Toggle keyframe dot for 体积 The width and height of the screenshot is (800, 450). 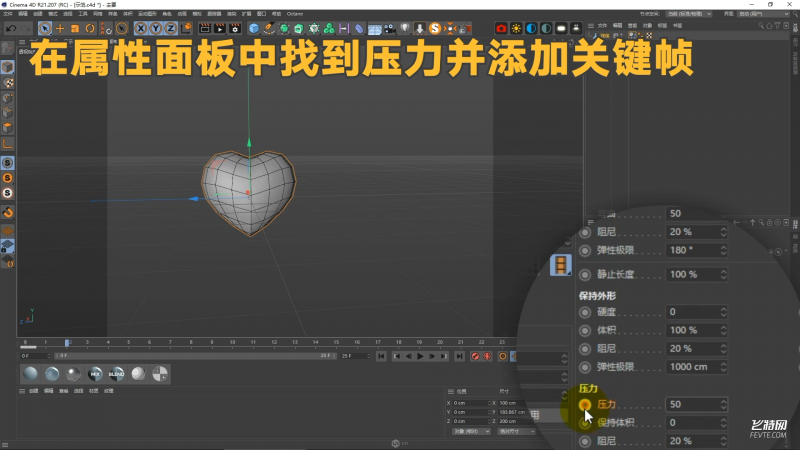pos(585,331)
